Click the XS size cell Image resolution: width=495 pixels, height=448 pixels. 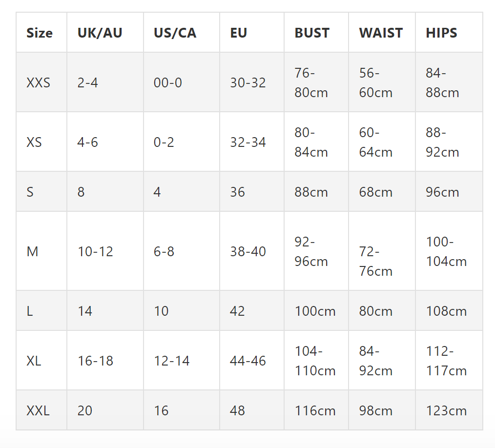tap(34, 142)
